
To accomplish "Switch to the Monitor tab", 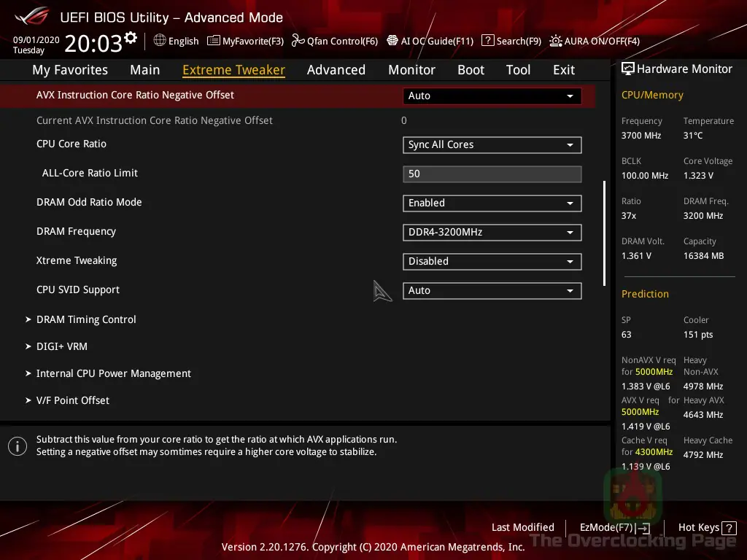I will pyautogui.click(x=411, y=69).
